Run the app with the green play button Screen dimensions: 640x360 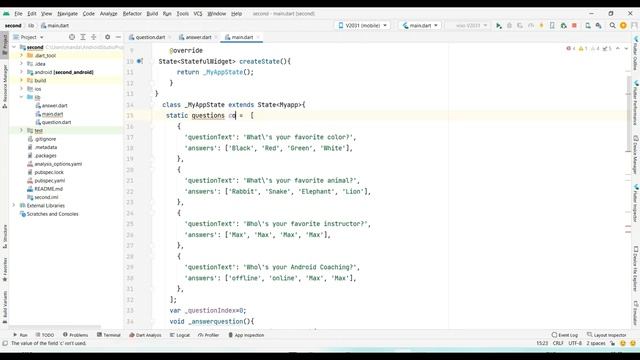(x=498, y=25)
